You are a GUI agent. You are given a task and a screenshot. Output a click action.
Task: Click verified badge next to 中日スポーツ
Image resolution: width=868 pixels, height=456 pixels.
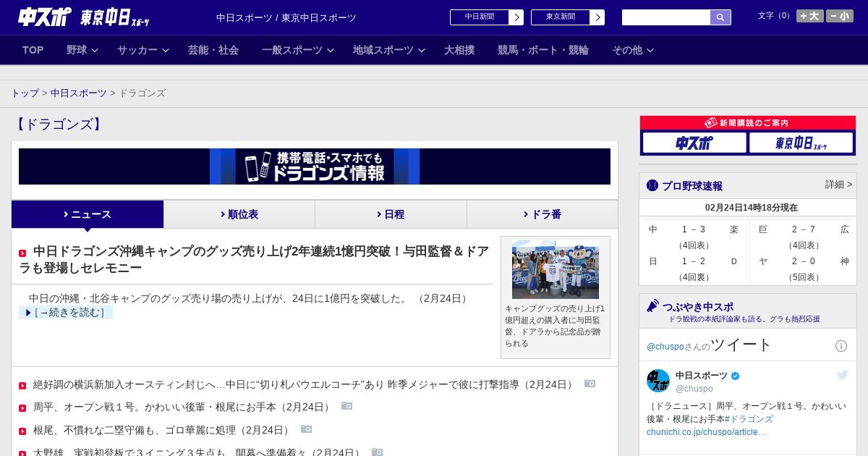pos(736,376)
